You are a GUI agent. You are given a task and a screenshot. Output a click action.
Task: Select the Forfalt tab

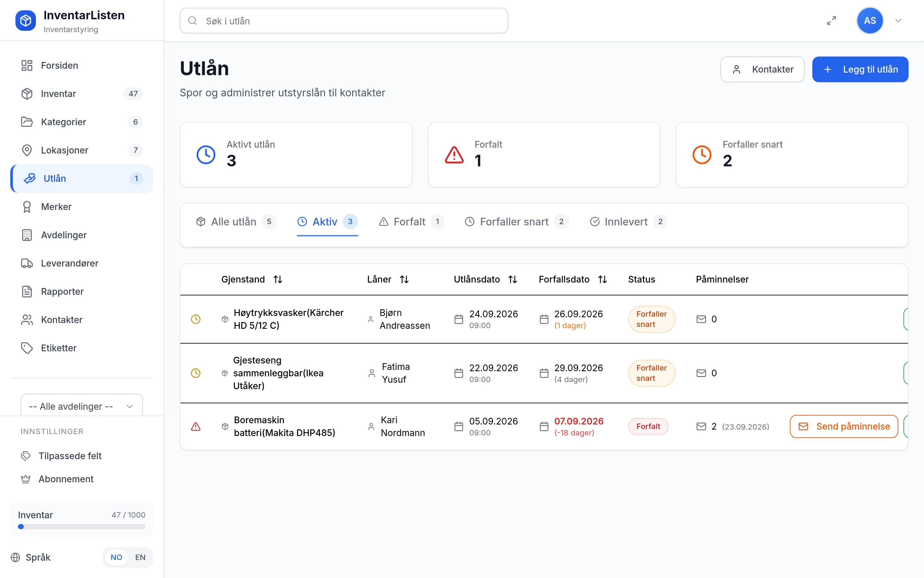[x=411, y=222]
